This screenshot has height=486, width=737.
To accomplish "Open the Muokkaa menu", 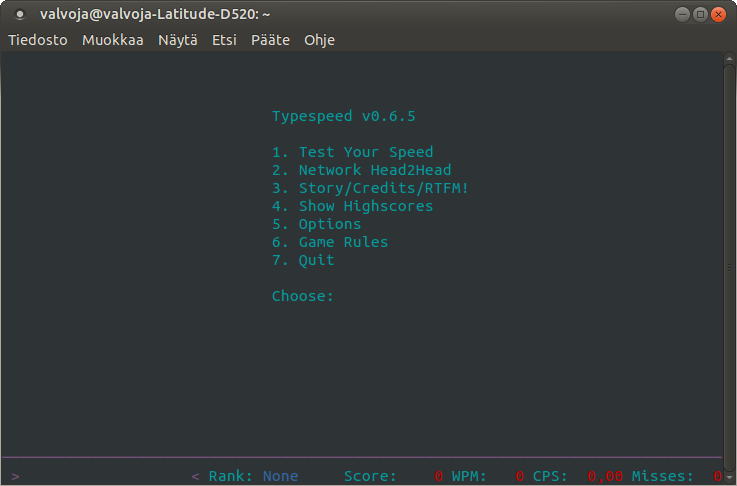I will pos(113,40).
